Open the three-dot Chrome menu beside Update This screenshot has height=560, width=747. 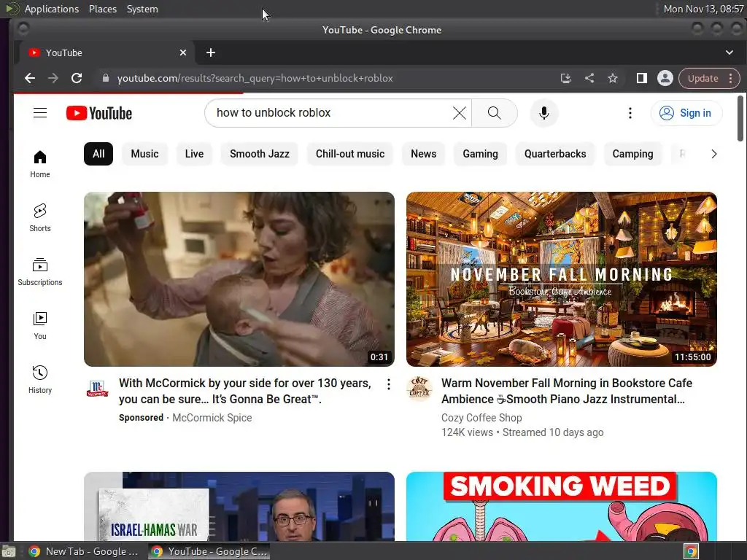click(731, 78)
